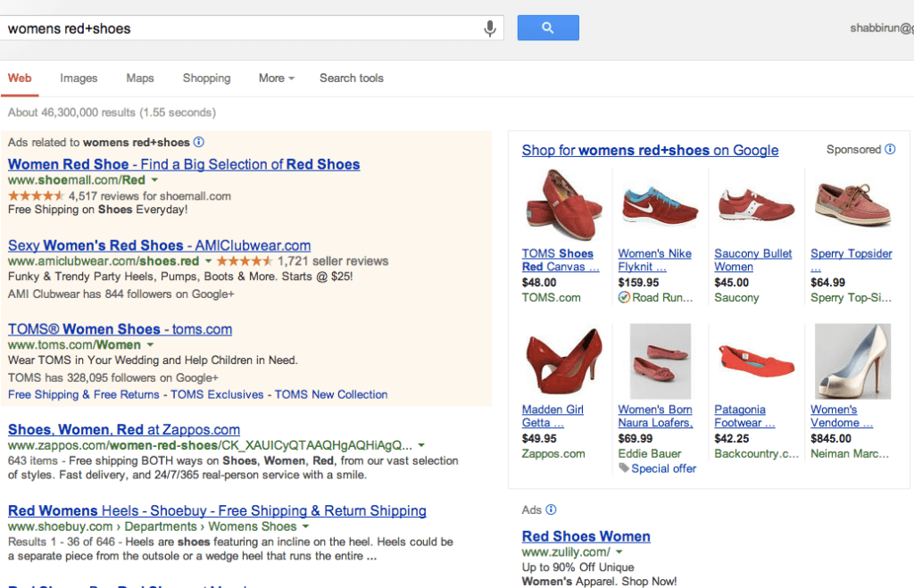
Task: Open dropdown arrow after zappos.com URL
Action: click(421, 446)
